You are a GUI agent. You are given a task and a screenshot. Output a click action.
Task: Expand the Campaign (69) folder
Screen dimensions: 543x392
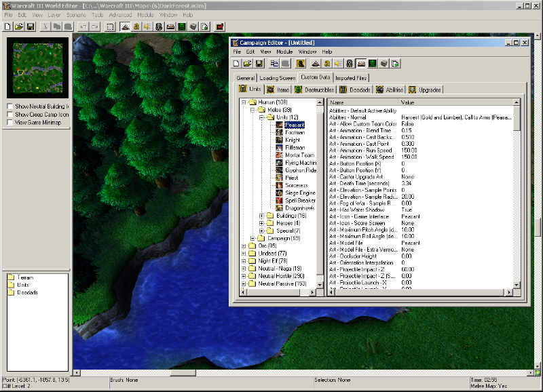click(x=252, y=238)
